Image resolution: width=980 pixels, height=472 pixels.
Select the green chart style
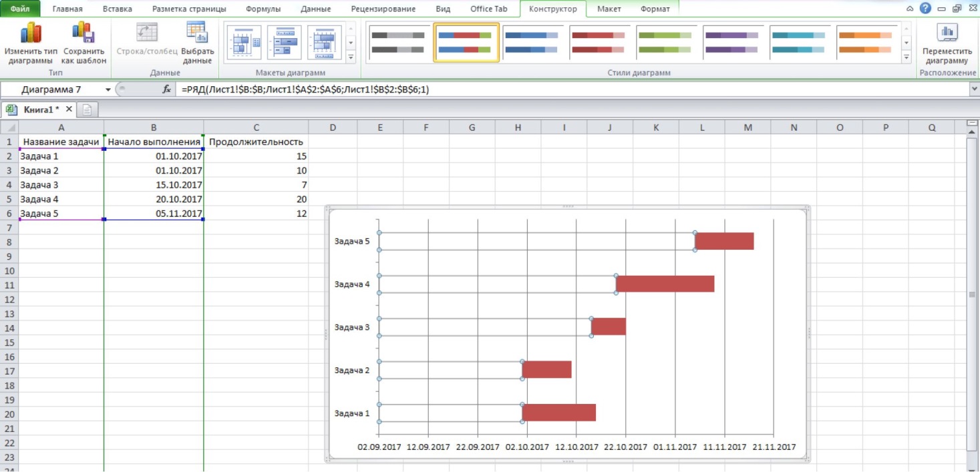coord(666,43)
